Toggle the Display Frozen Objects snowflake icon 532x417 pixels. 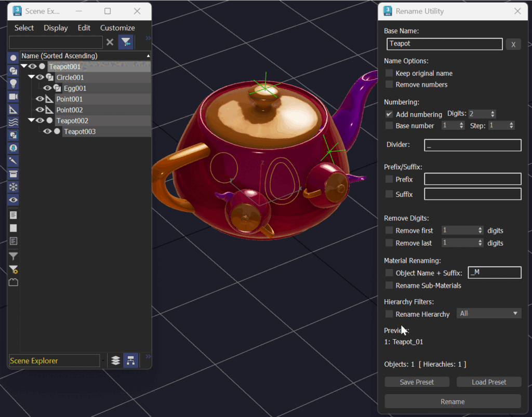coord(13,187)
